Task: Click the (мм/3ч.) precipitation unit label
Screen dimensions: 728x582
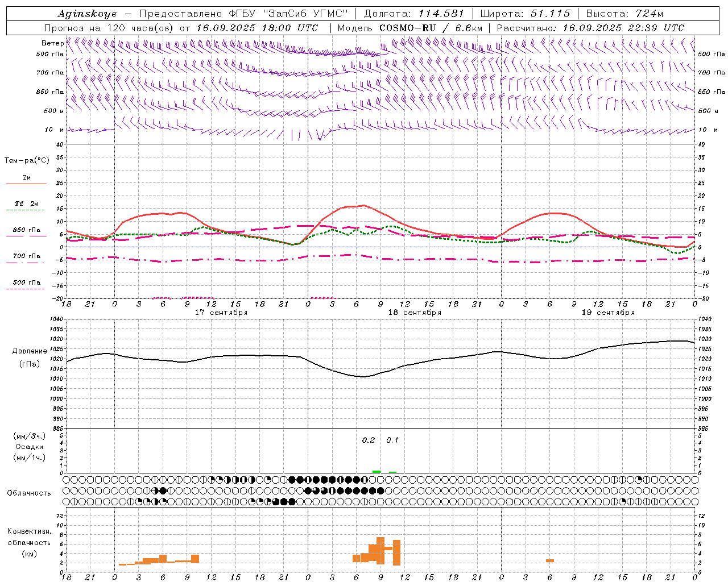Action: coord(29,436)
